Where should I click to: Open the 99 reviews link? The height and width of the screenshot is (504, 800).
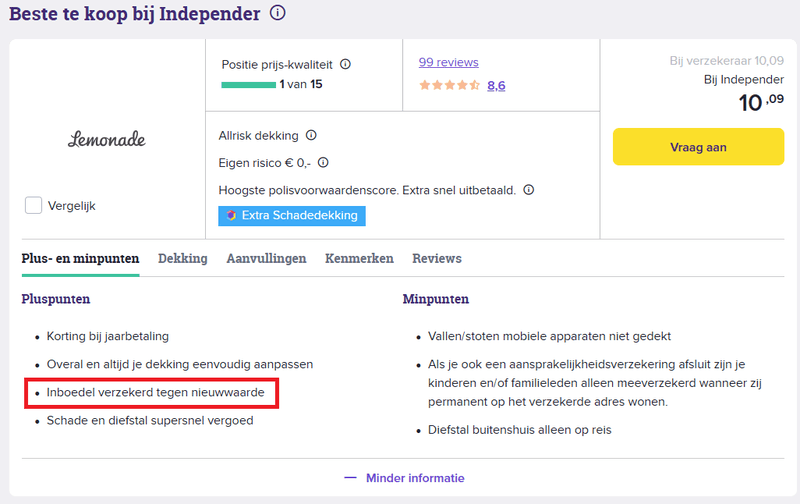[x=448, y=62]
